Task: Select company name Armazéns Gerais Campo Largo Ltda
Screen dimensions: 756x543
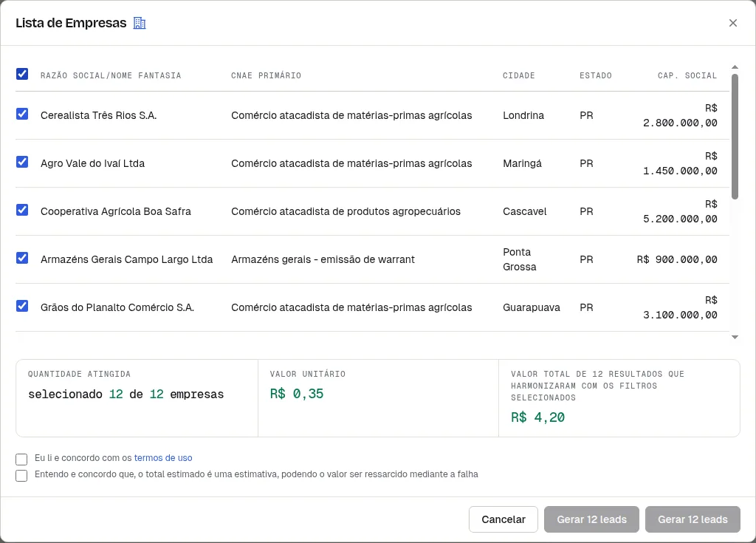Action: [126, 259]
